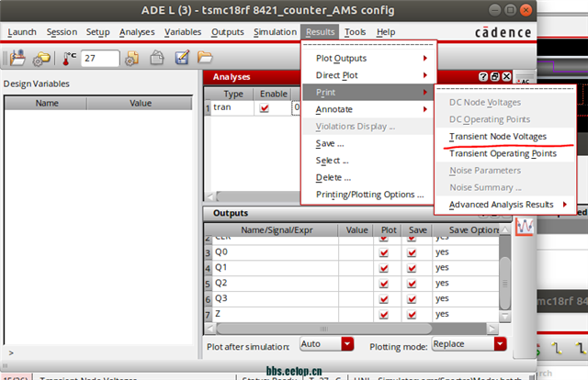Choose Transient Operating Points menu entry
The height and width of the screenshot is (380, 588).
point(502,153)
